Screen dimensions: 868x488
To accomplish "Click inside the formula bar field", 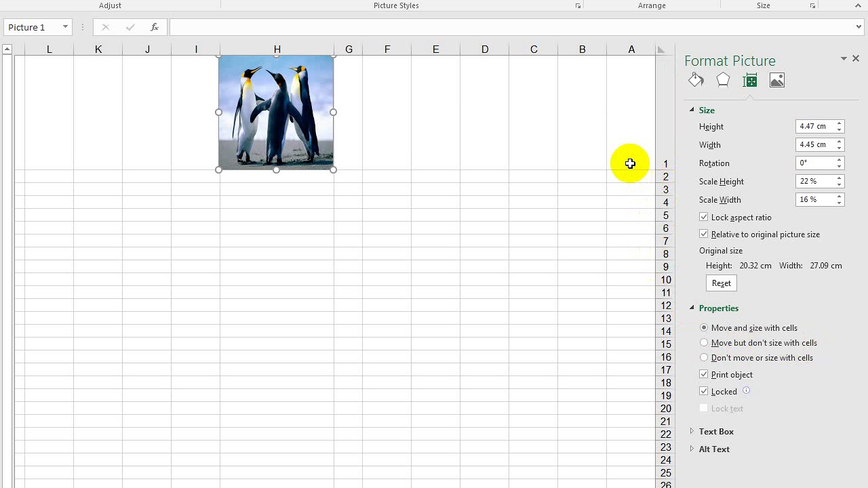I will tap(512, 27).
